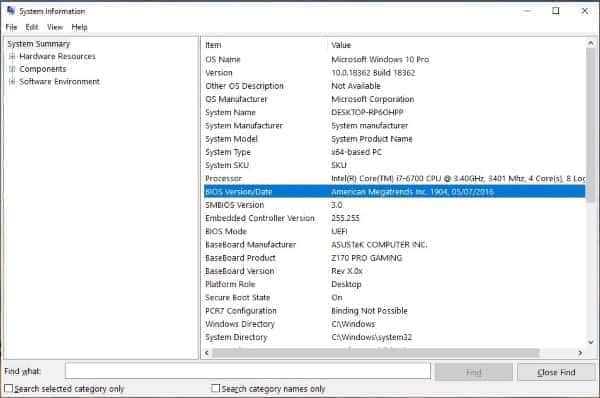The height and width of the screenshot is (398, 600).
Task: Click the Item column header
Action: point(264,45)
